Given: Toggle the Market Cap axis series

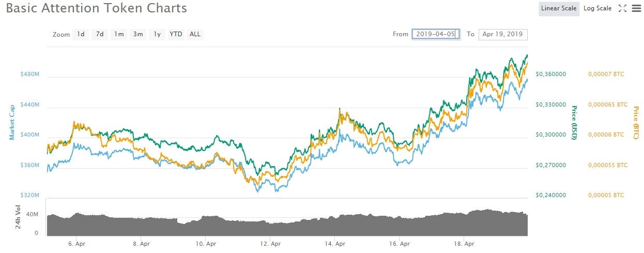Looking at the screenshot, I should (11, 123).
